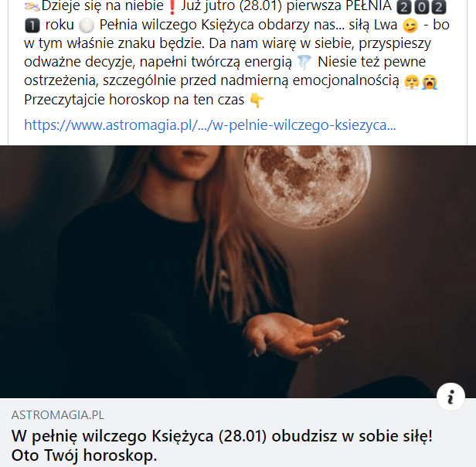This screenshot has height=467, width=476.
Task: Click the ASTROMAGIA.PL source domain label
Action: click(58, 415)
